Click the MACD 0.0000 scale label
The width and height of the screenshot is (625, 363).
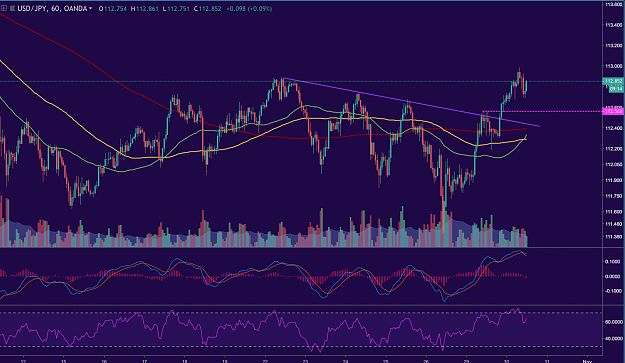[612, 276]
